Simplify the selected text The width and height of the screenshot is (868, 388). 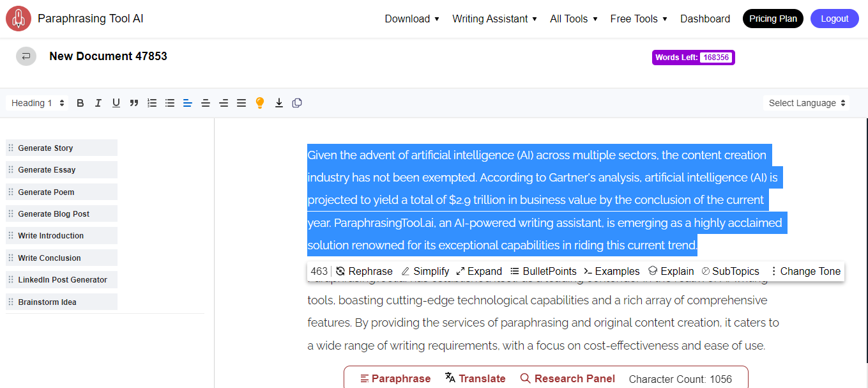click(x=425, y=271)
